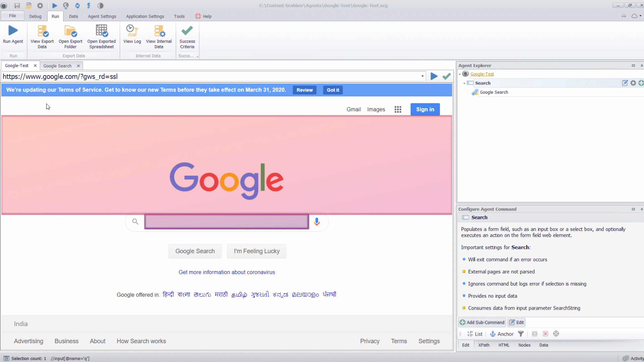644x362 pixels.
Task: Open the URL address dropdown
Action: 422,76
